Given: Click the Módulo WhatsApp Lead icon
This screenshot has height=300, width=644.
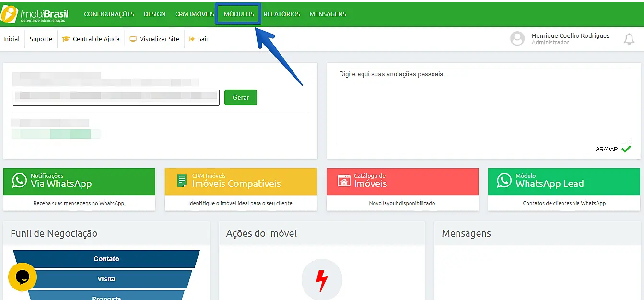Looking at the screenshot, I should coord(503,181).
